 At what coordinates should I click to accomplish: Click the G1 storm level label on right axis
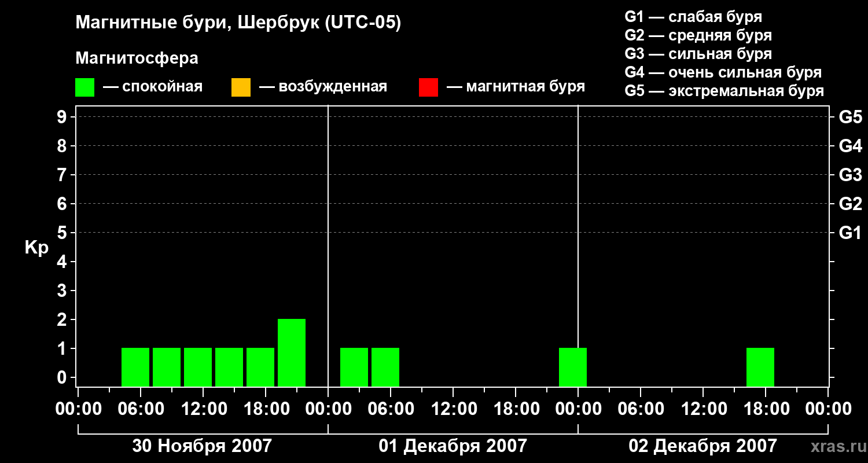850,233
